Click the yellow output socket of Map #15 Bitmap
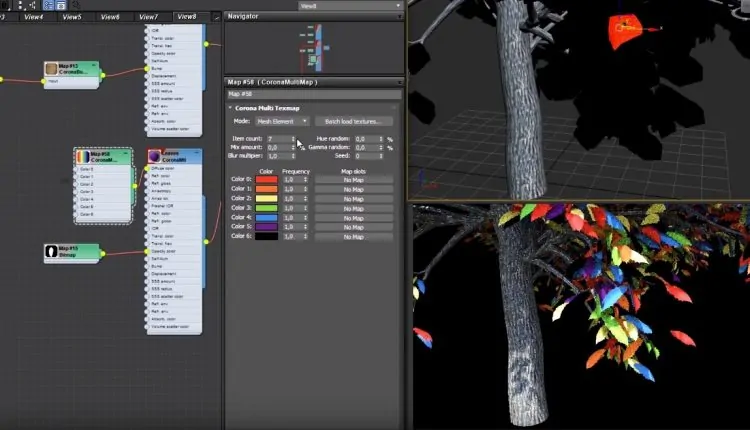 tap(102, 253)
